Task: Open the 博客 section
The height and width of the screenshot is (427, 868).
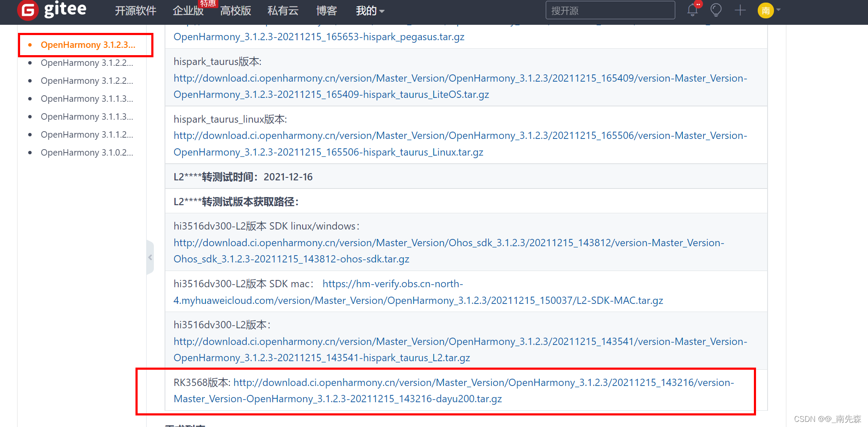Action: coord(327,11)
